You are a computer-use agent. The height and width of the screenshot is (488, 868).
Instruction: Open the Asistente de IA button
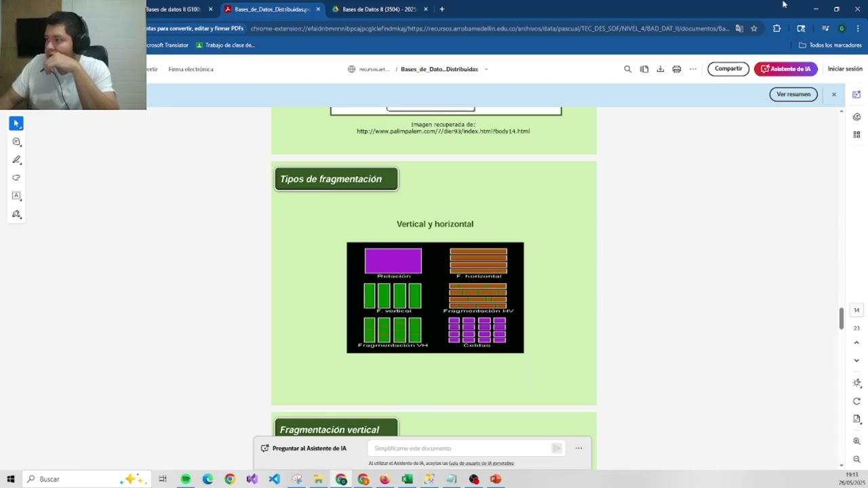786,68
